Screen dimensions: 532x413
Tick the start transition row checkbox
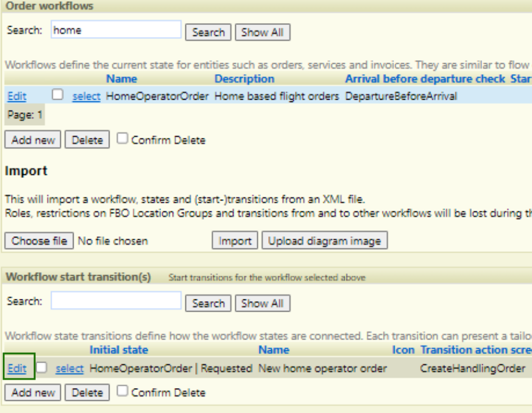tap(41, 367)
